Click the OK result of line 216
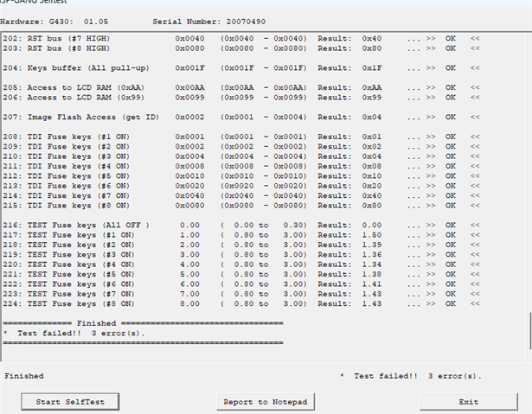 (x=450, y=225)
